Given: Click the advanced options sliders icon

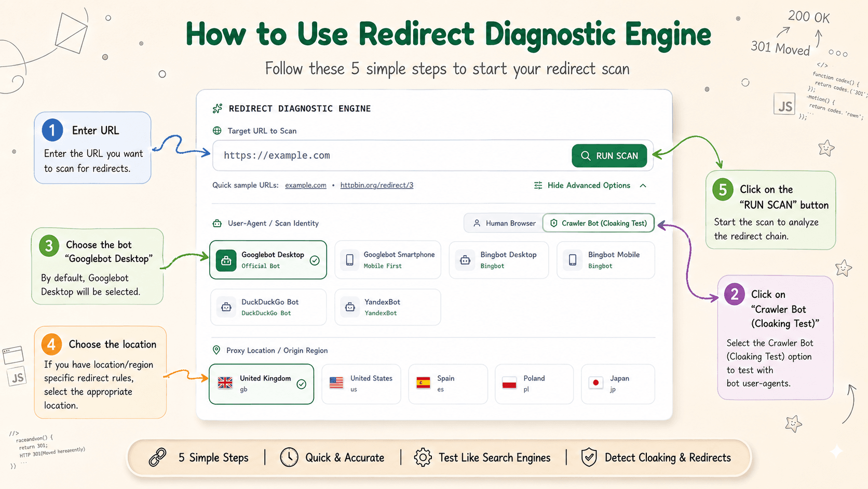Looking at the screenshot, I should point(538,186).
